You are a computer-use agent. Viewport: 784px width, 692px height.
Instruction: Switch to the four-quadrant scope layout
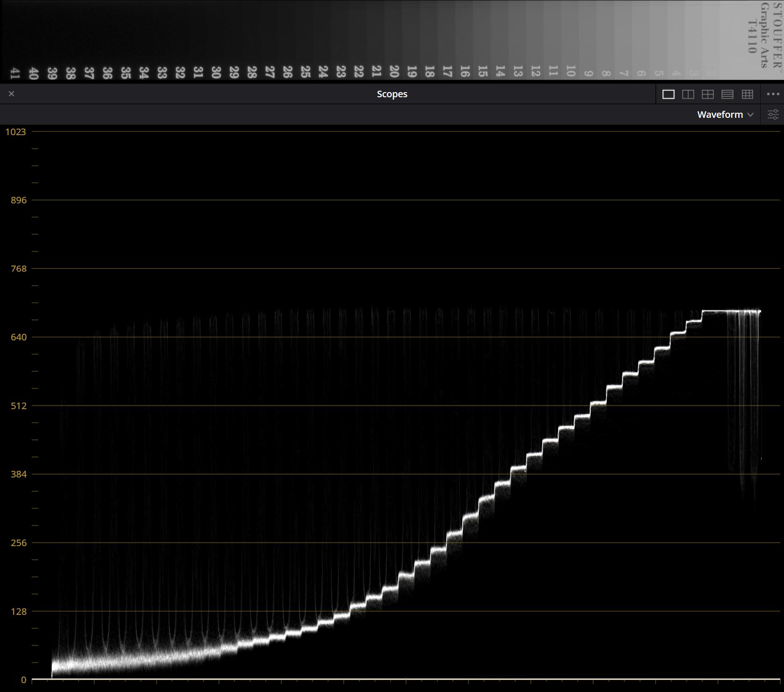708,94
